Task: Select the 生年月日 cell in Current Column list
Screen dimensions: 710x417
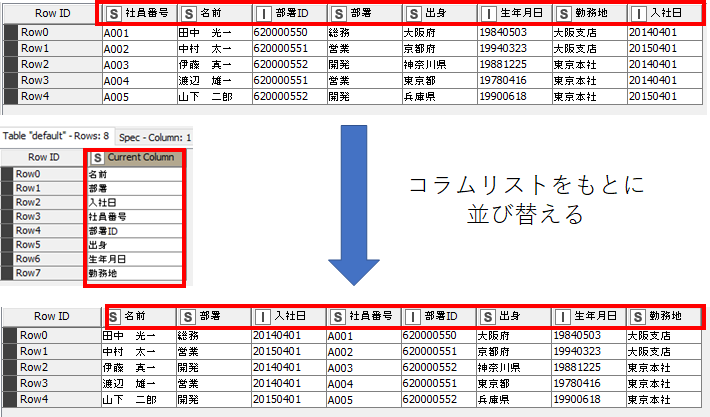Action: (135, 259)
